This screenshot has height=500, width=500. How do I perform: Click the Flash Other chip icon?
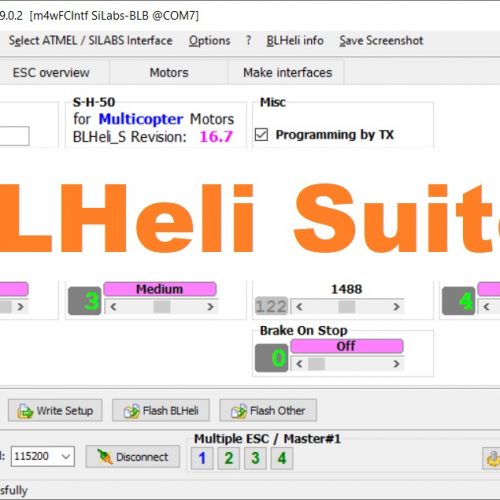[x=239, y=411]
